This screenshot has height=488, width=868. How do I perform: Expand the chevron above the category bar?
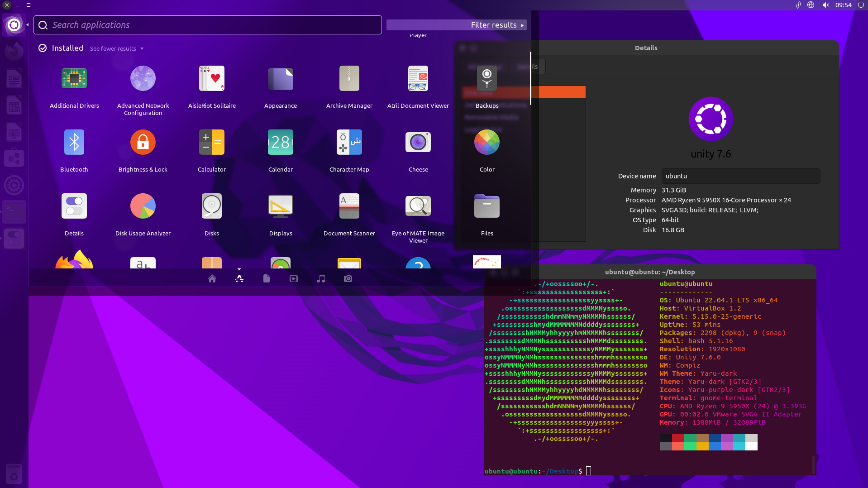pos(239,268)
